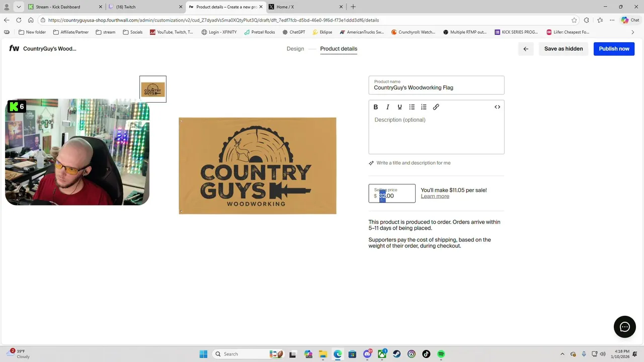Click the back arrow button beside Save as hidden

[x=526, y=49]
